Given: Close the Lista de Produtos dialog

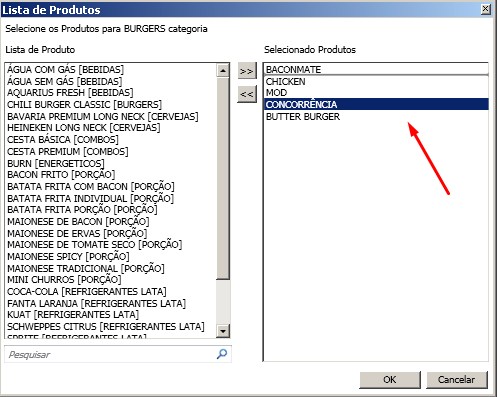Looking at the screenshot, I should pos(486,9).
